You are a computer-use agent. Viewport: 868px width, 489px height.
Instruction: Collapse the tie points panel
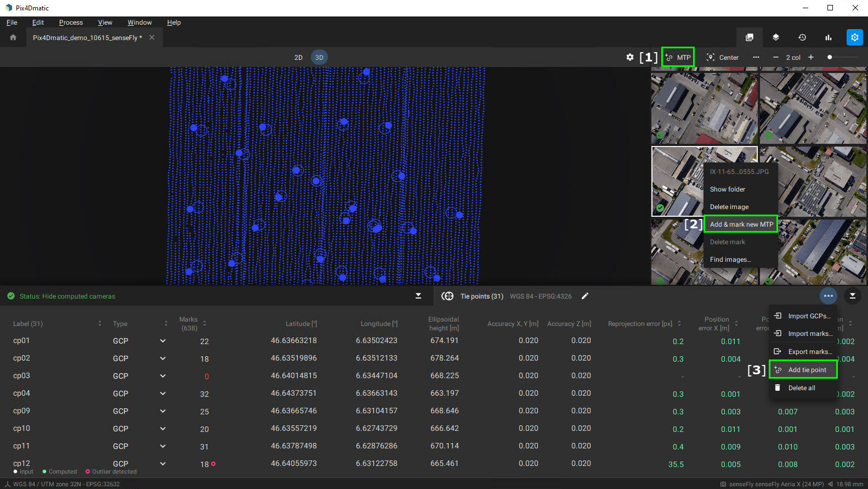852,296
